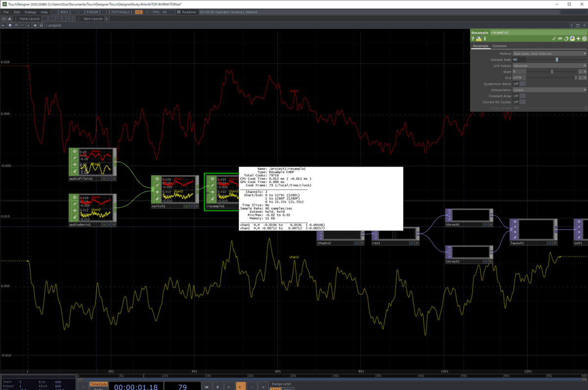The width and height of the screenshot is (588, 390).
Task: Open the File menu
Action: [6, 12]
